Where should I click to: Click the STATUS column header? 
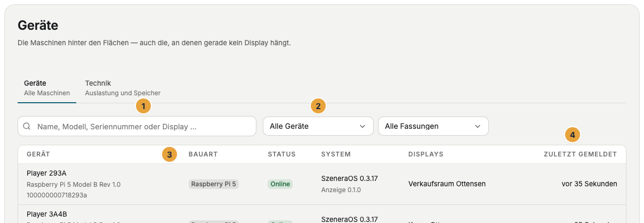point(281,154)
